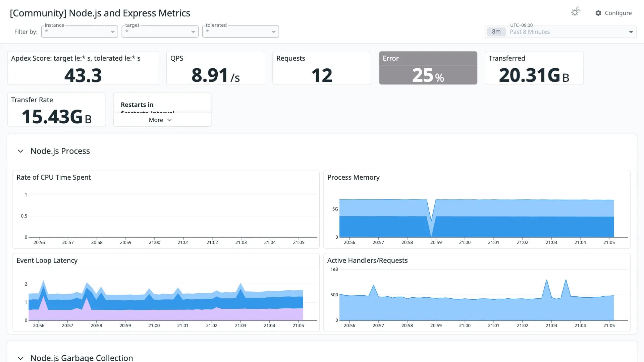Click the Requests value 12
This screenshot has width=644, height=362.
(322, 75)
